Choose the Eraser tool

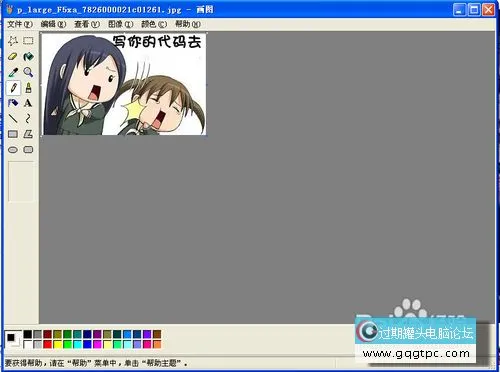(x=13, y=56)
